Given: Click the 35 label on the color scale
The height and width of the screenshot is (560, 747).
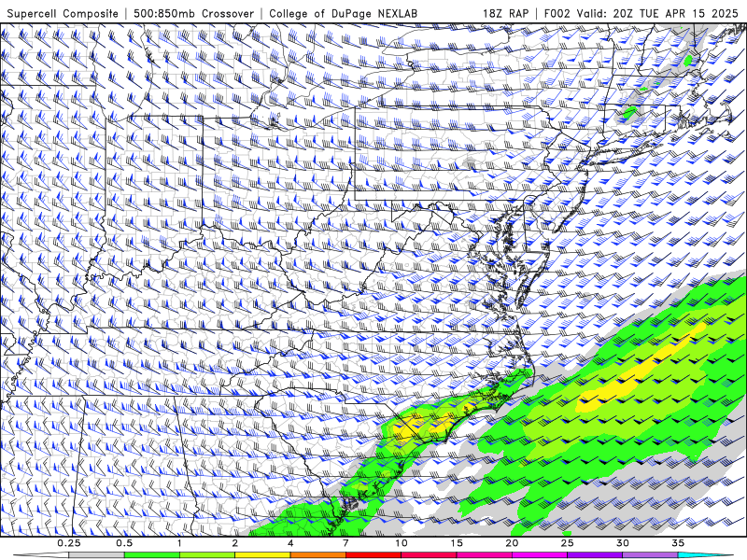Looking at the screenshot, I should (678, 543).
